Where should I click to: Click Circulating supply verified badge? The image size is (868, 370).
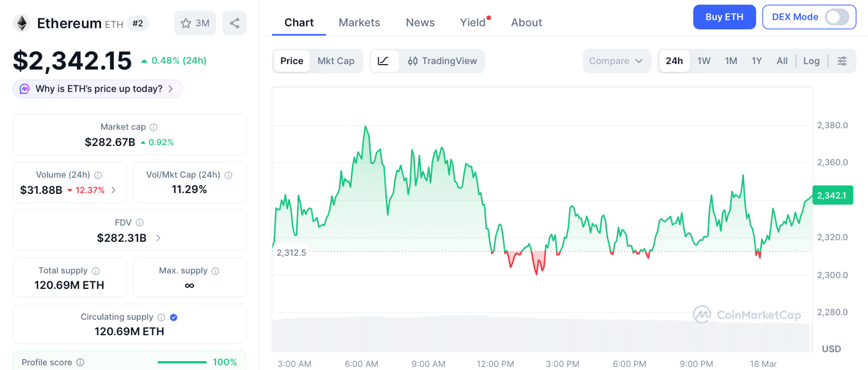pos(174,317)
